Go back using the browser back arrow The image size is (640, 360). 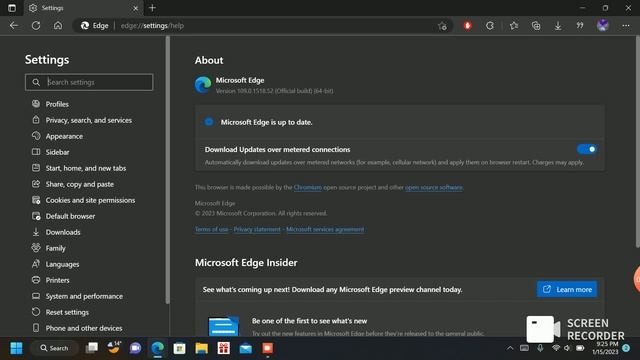click(14, 26)
